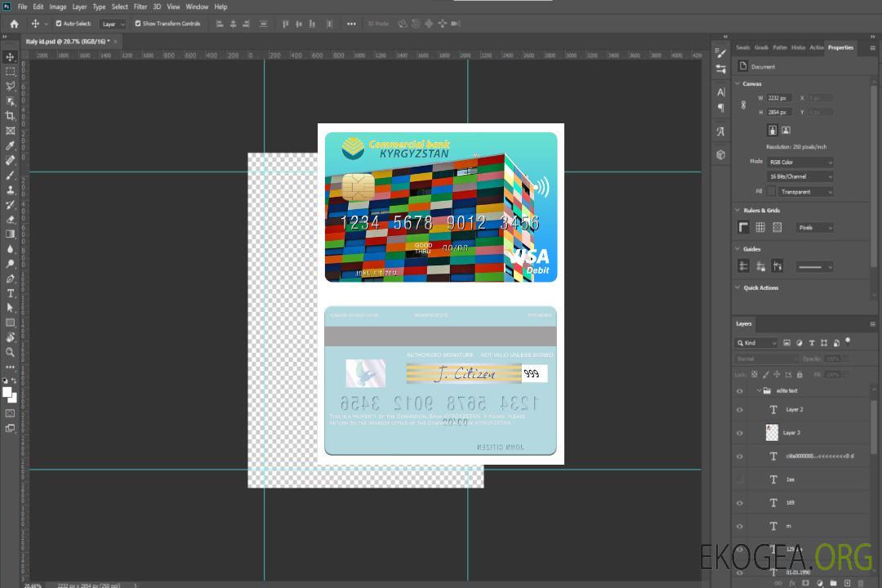Open the Glyphs panel icon
Image resolution: width=882 pixels, height=588 pixels.
coord(720,131)
